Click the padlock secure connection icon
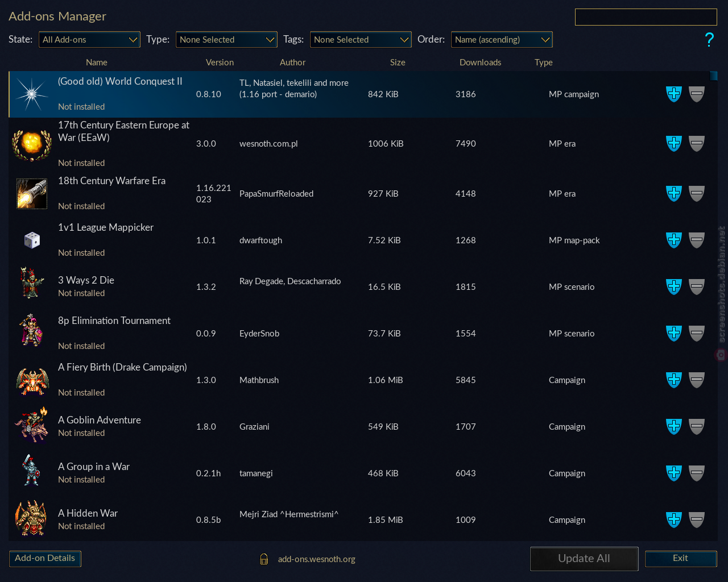 tap(264, 559)
